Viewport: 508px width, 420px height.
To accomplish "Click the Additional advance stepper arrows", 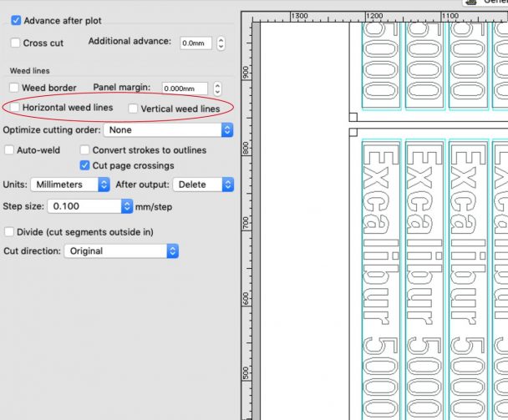I will [x=221, y=43].
